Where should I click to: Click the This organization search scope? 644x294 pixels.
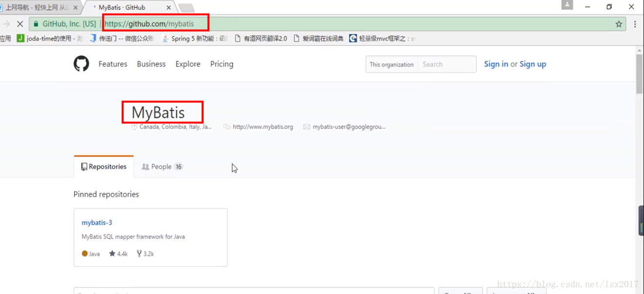(x=391, y=64)
